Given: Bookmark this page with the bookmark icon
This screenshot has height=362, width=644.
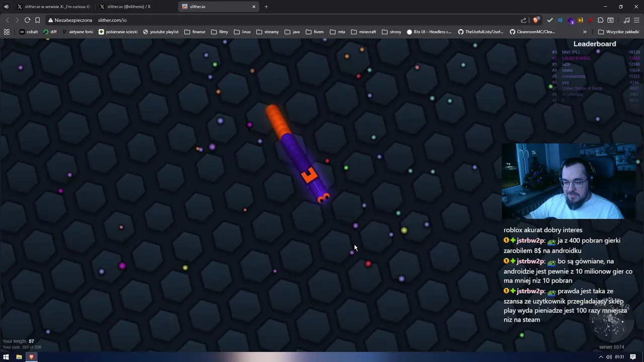Looking at the screenshot, I should [x=37, y=20].
